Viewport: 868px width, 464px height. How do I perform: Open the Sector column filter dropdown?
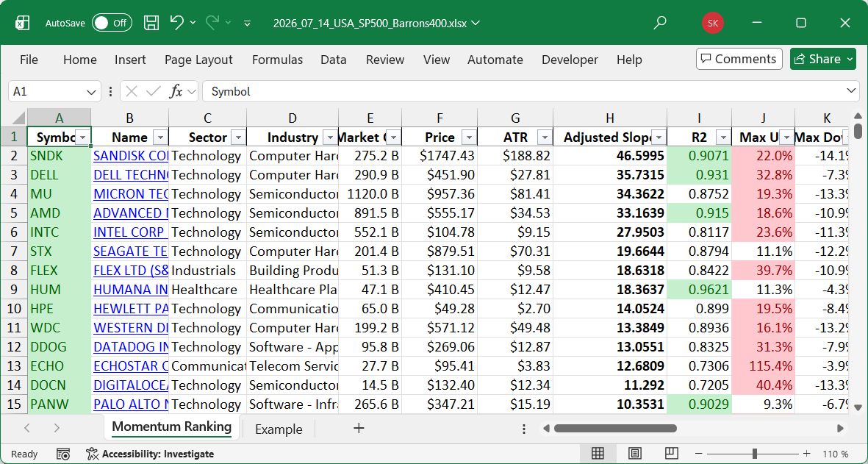tap(238, 138)
